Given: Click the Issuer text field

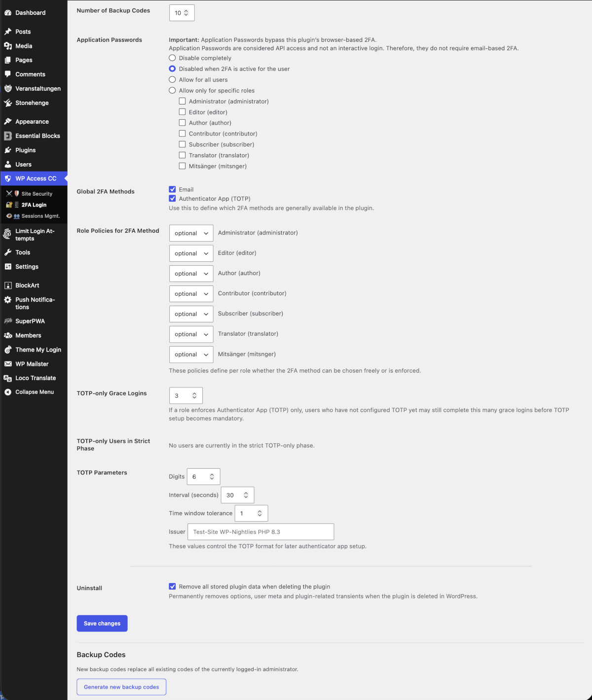Looking at the screenshot, I should (261, 532).
